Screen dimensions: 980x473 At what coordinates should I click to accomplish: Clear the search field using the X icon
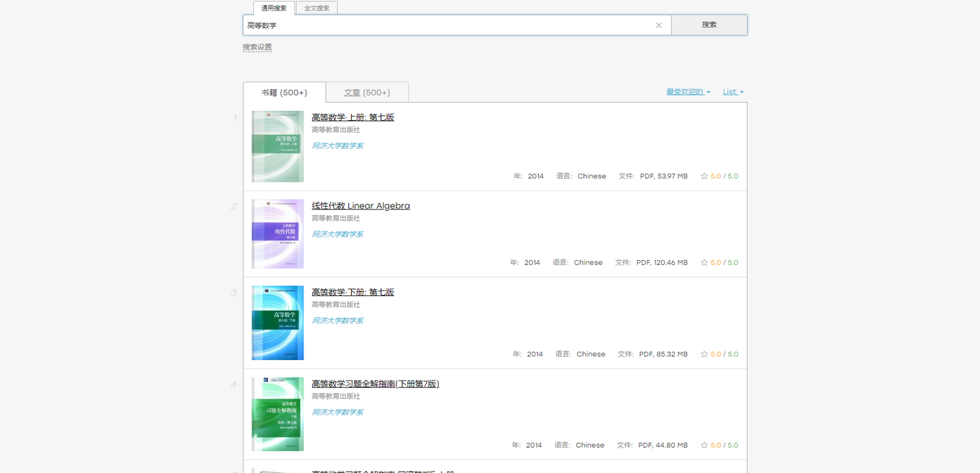(x=658, y=25)
